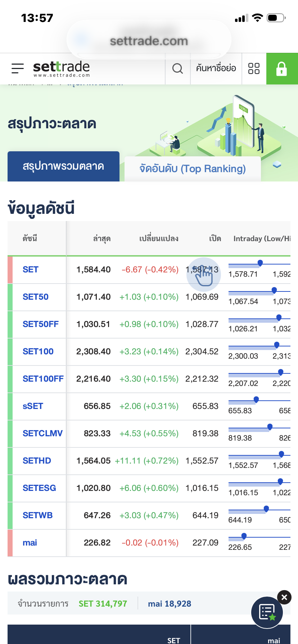Tap the ค้นหาชื่อย่อ symbol search field
The width and height of the screenshot is (298, 644).
(216, 68)
